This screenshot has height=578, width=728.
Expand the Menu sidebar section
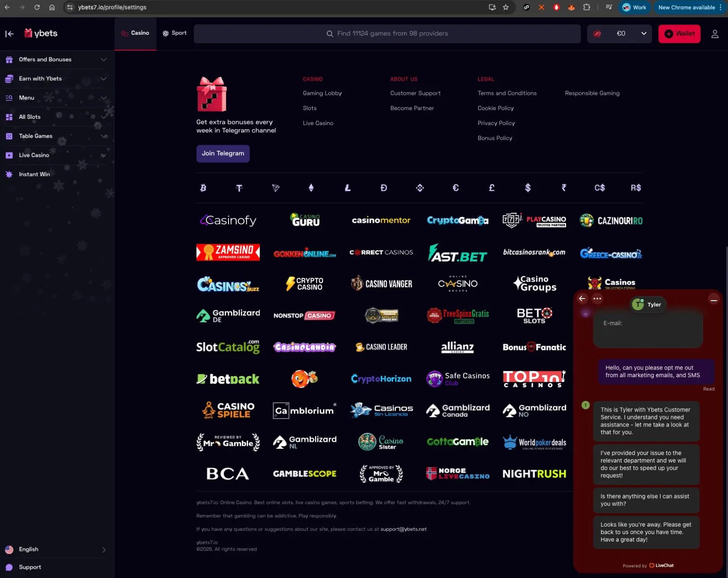[x=56, y=98]
